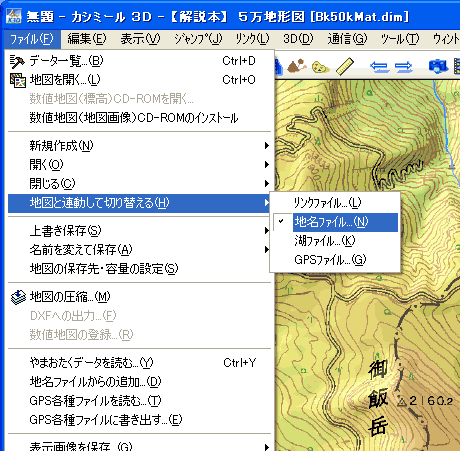Click the yellow lake-shaped toolbar icon

tap(320, 67)
